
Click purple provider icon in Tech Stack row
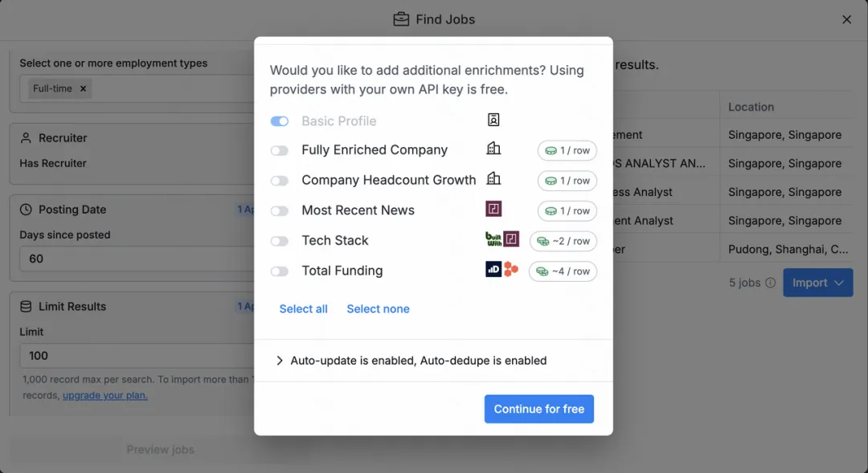tap(511, 239)
